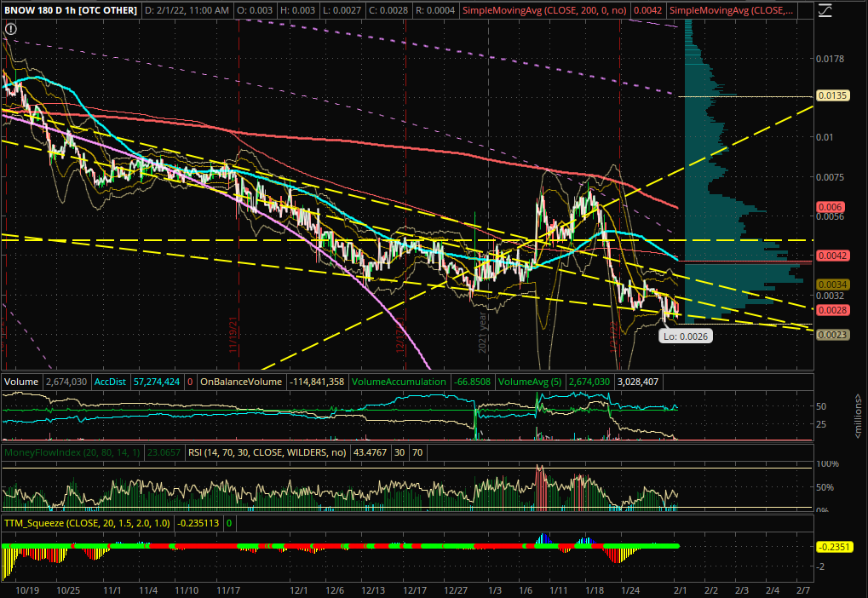Click the 0.0135 price bubble on axis
The image size is (868, 598).
(x=831, y=96)
